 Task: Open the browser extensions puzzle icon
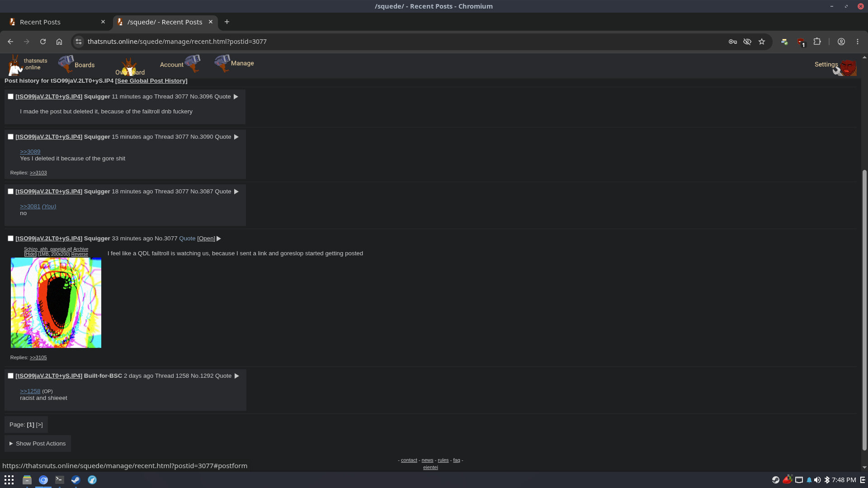tap(817, 42)
